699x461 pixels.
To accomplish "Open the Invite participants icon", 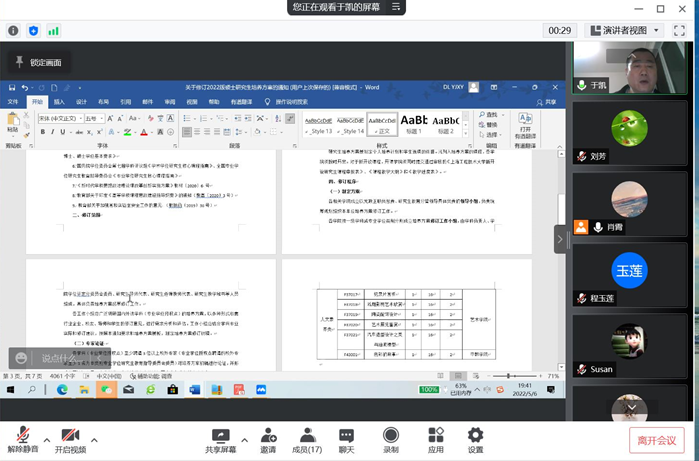I will coord(268,440).
